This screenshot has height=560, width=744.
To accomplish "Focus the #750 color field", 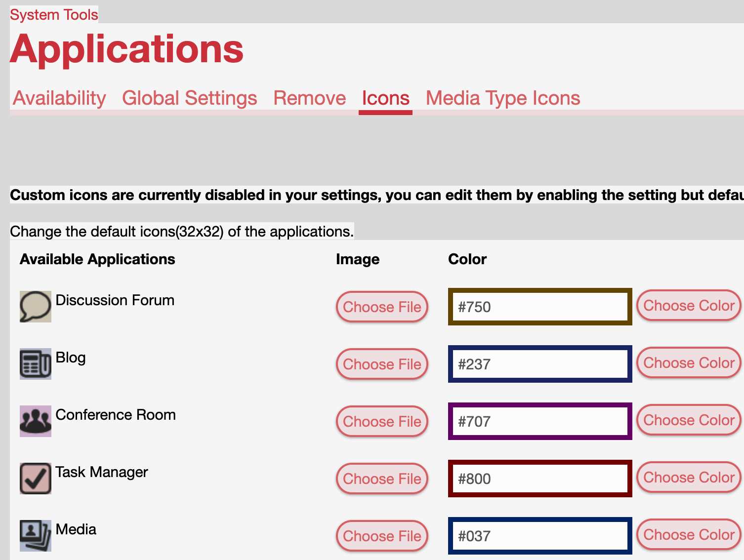I will coord(540,307).
